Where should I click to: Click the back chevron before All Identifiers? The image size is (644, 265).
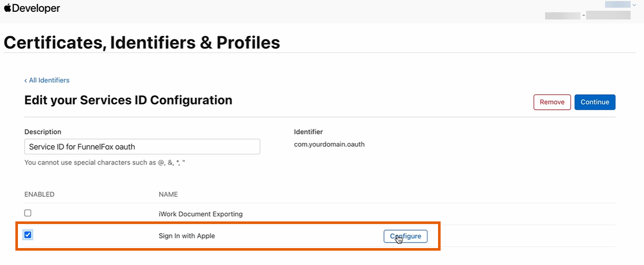pyautogui.click(x=26, y=80)
